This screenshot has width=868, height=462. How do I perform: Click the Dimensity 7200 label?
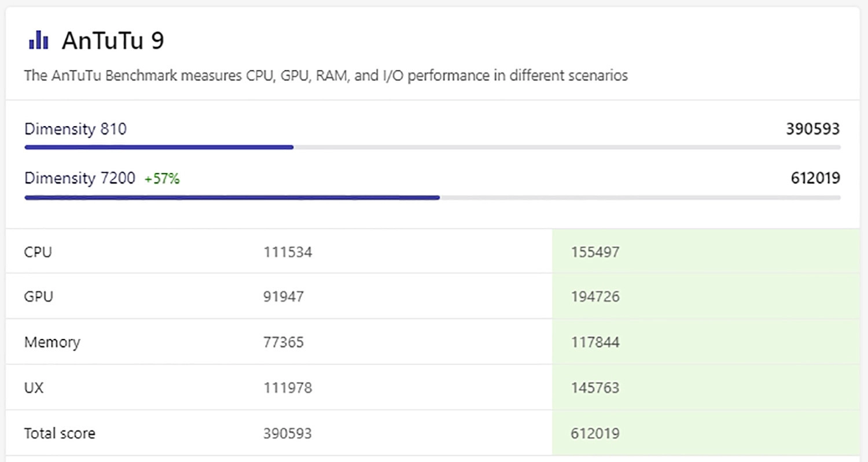click(80, 178)
